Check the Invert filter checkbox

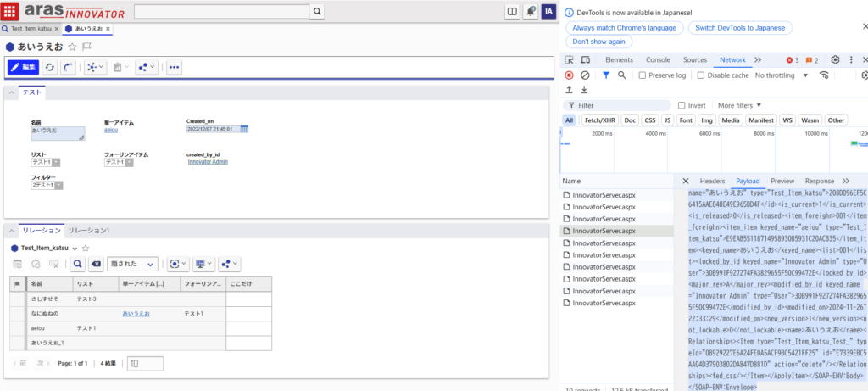pos(682,105)
